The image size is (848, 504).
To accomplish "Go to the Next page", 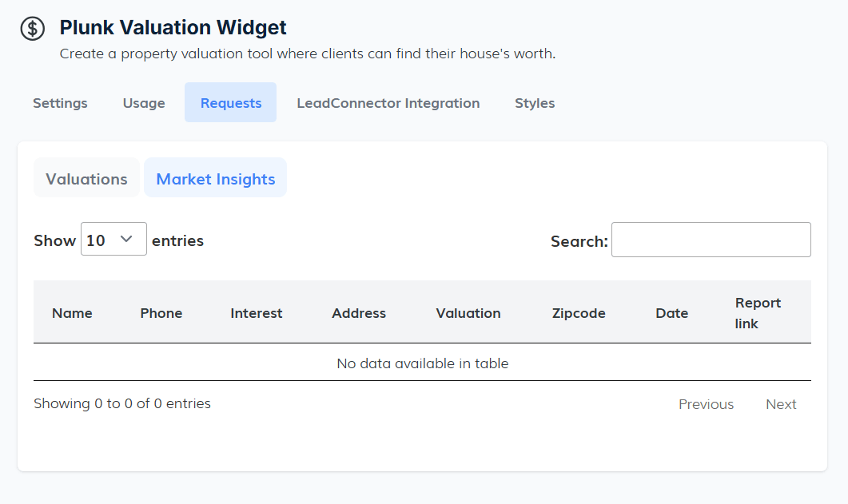I will [x=781, y=404].
